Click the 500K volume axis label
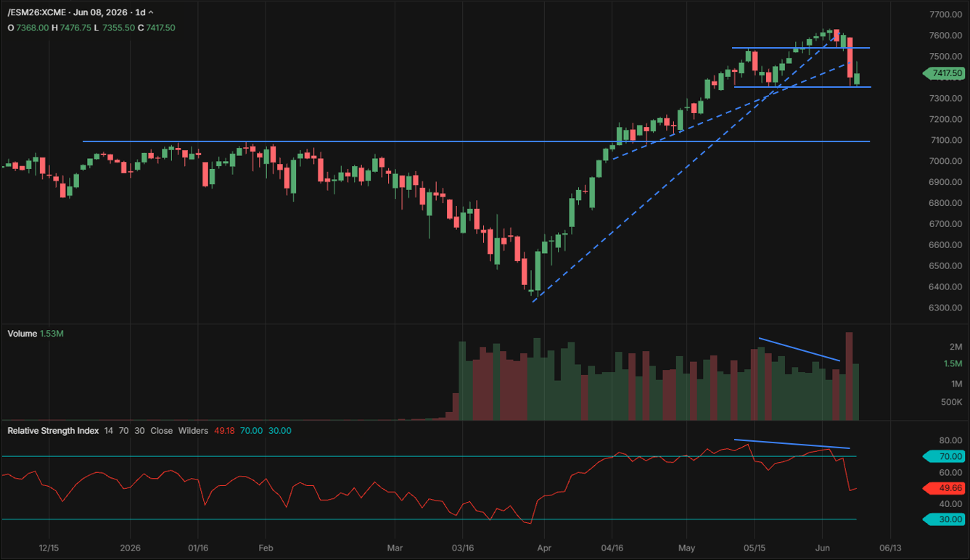This screenshot has width=970, height=560. (x=951, y=402)
